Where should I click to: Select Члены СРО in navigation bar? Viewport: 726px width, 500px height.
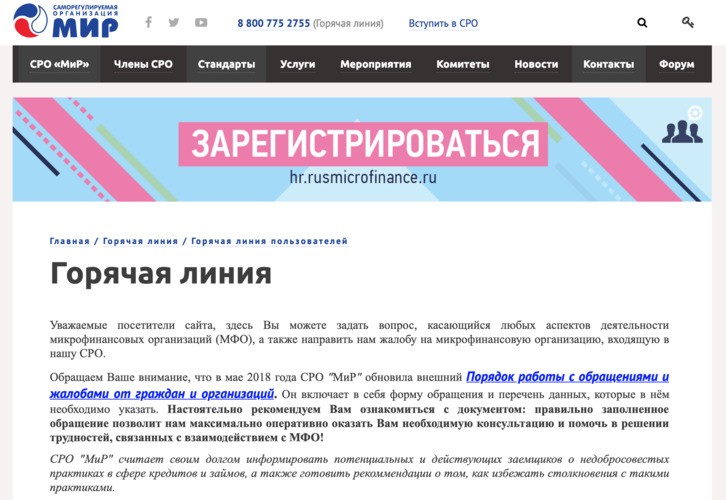[143, 64]
